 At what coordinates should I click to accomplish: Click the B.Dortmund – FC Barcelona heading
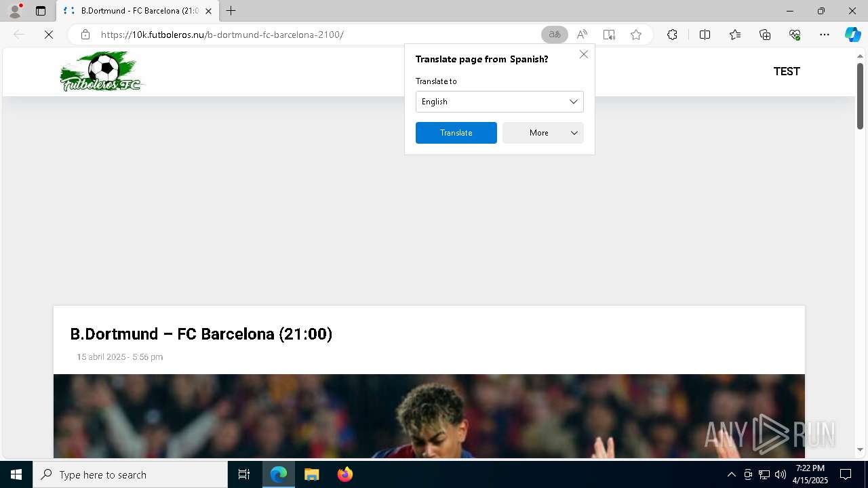[x=201, y=333]
